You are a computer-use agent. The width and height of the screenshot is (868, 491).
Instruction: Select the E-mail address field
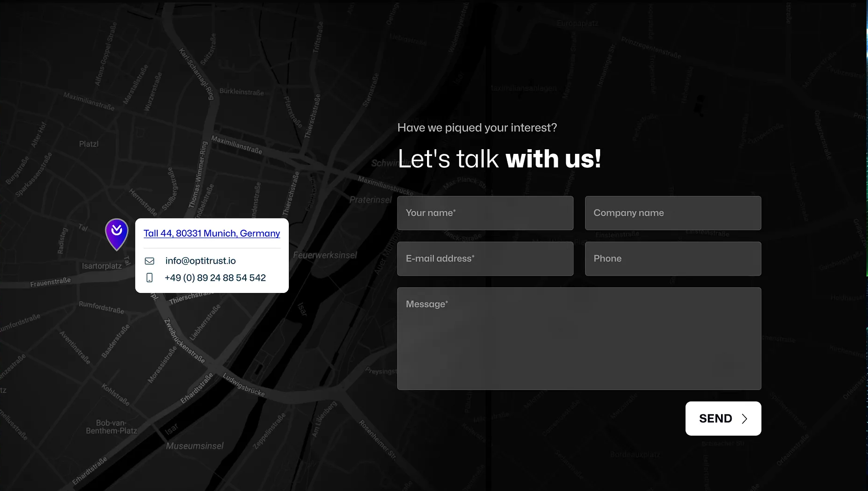[485, 259]
